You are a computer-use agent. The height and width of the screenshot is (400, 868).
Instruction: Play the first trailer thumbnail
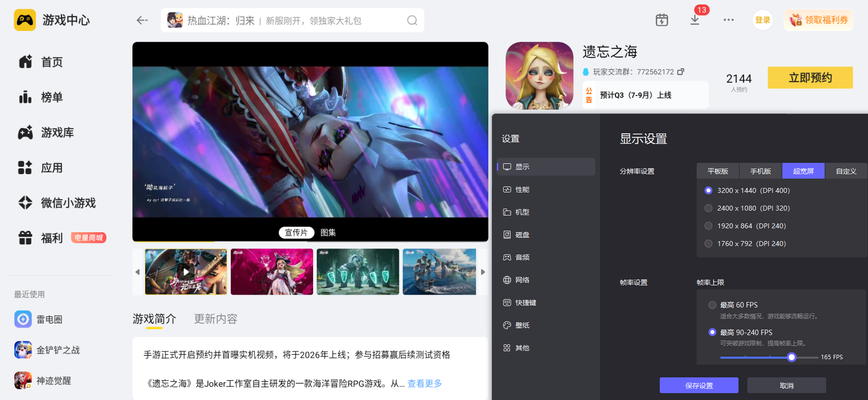[186, 272]
